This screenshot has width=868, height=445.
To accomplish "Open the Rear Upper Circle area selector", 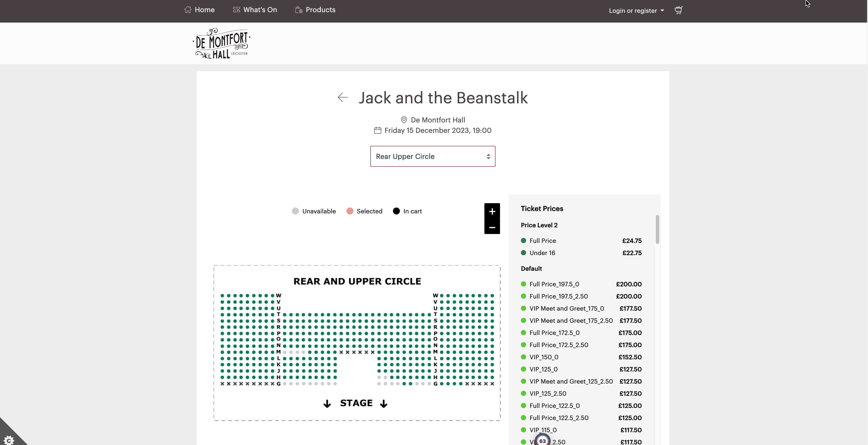I will tap(433, 156).
